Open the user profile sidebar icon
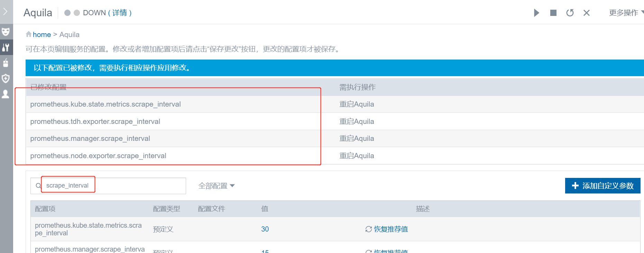The width and height of the screenshot is (644, 253). (x=6, y=94)
